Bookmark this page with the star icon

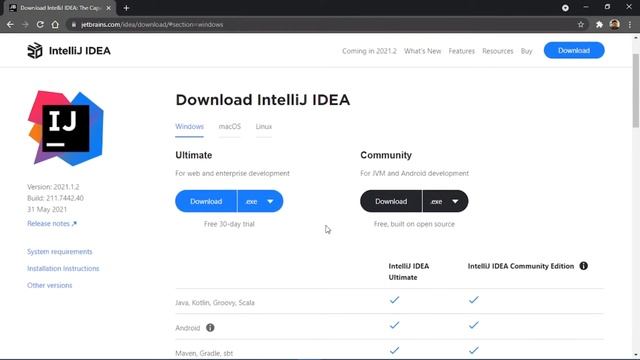pos(581,24)
